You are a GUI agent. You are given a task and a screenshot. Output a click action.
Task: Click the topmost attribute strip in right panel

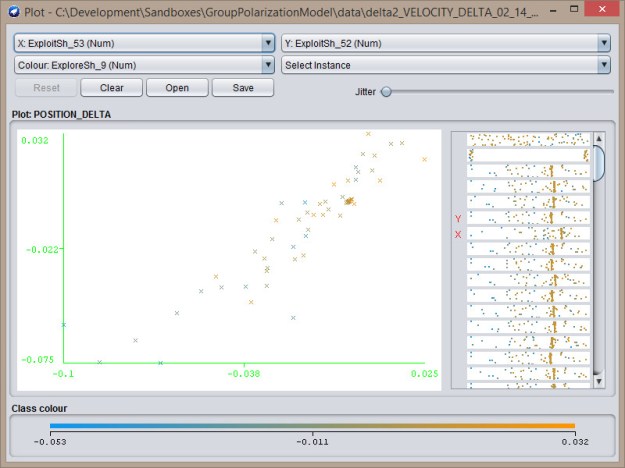(x=528, y=139)
